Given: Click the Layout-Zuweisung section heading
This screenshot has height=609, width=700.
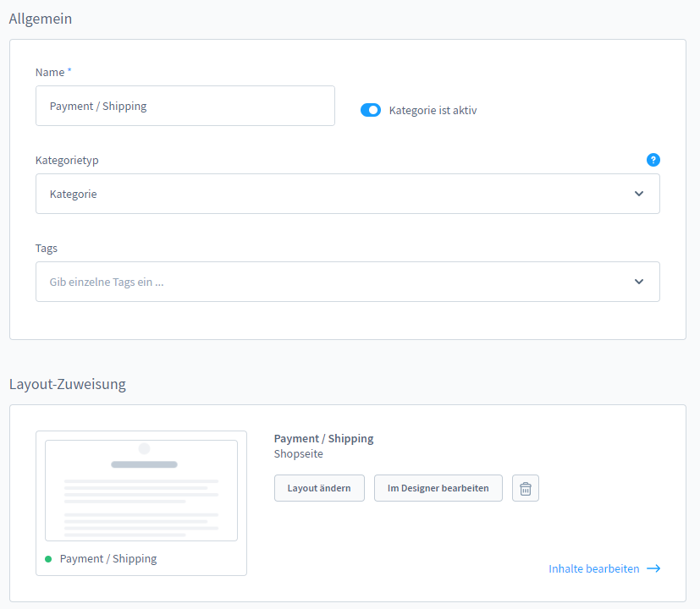Looking at the screenshot, I should tap(67, 384).
